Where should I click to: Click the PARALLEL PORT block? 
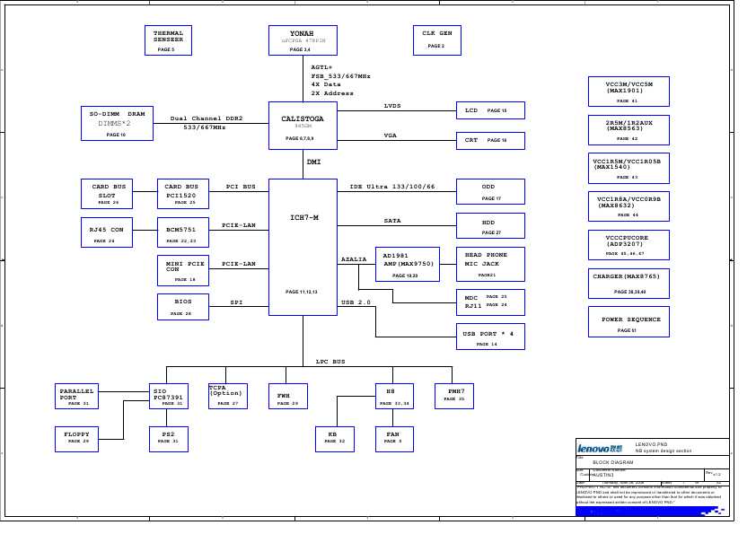[76, 396]
